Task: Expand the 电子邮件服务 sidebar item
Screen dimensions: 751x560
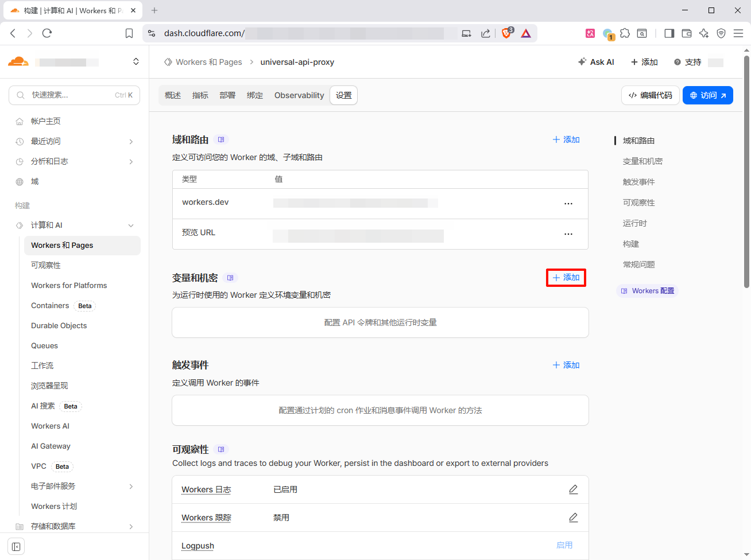Action: coord(131,487)
